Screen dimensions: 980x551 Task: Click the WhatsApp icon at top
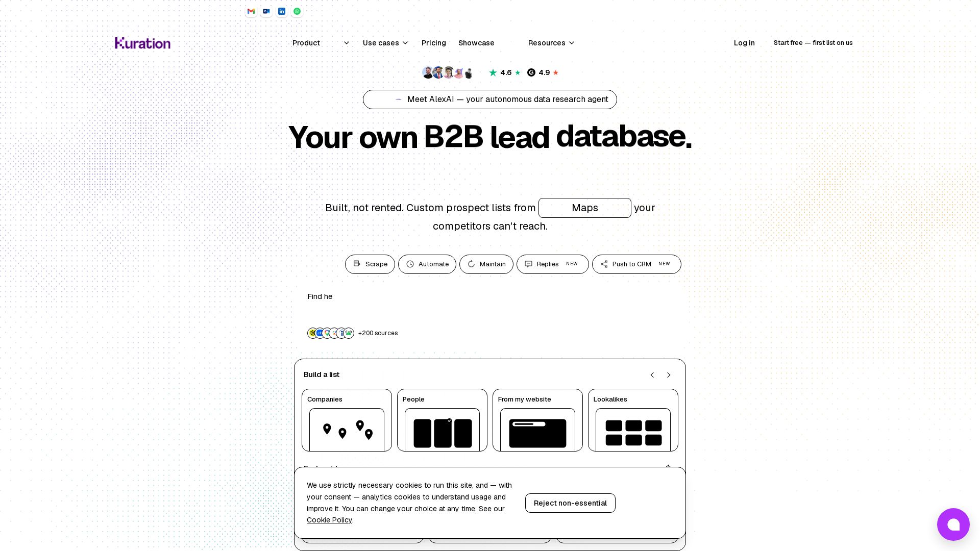(297, 11)
